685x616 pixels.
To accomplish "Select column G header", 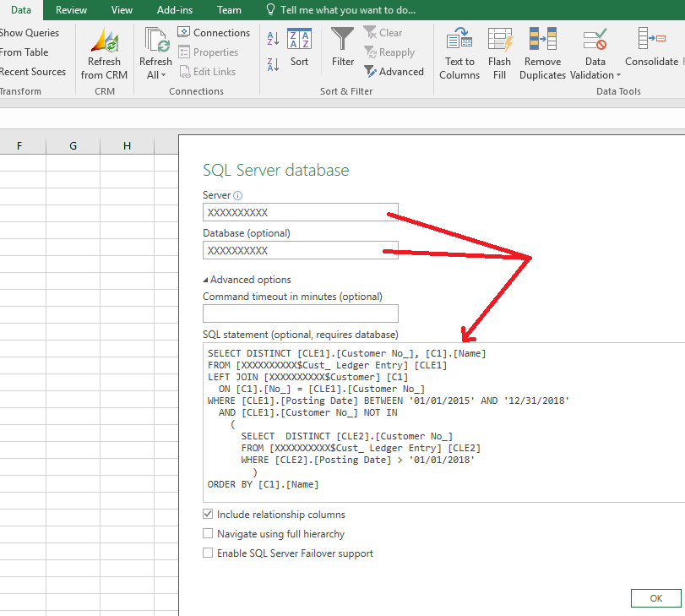I will tap(73, 146).
